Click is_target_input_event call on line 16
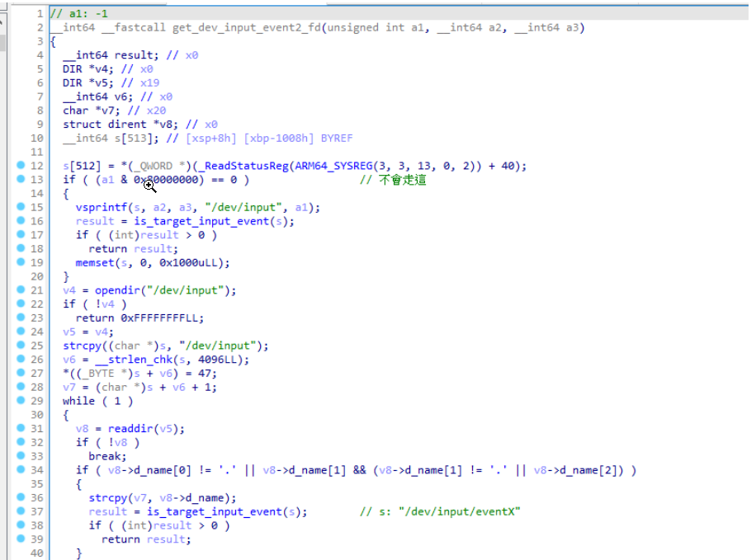756x560 pixels. (x=201, y=221)
